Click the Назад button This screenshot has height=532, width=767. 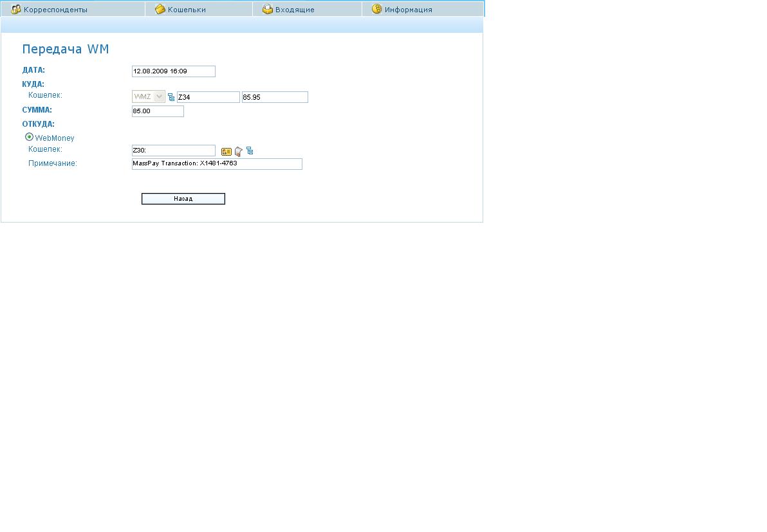tap(183, 199)
